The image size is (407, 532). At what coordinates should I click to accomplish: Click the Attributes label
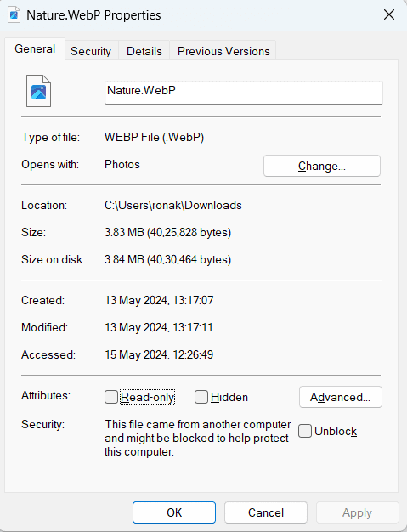46,396
